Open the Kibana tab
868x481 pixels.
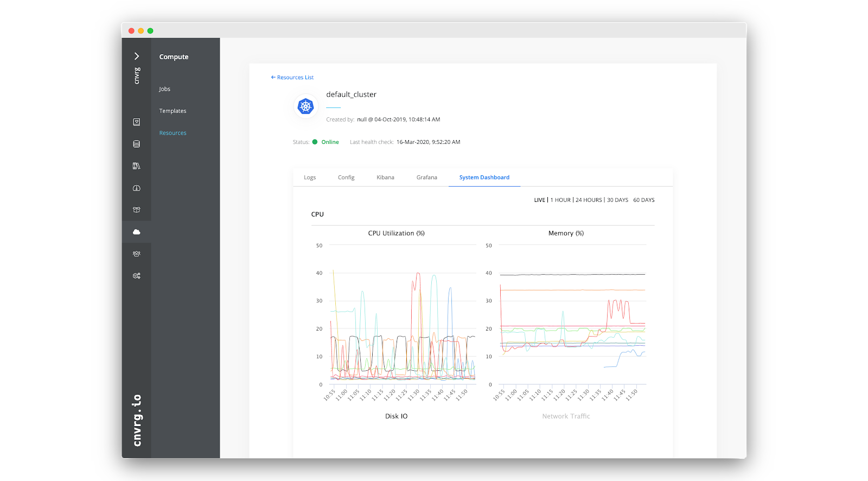[385, 178]
